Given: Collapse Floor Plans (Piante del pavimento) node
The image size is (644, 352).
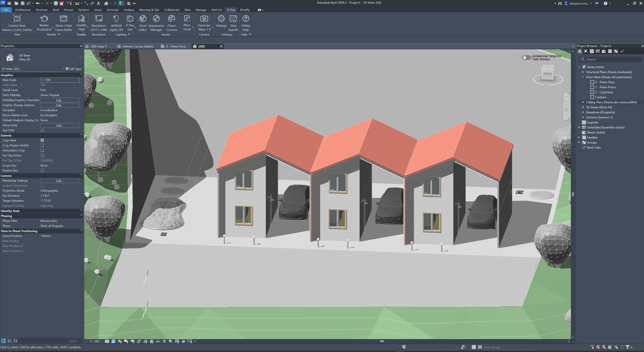Looking at the screenshot, I should tap(583, 77).
